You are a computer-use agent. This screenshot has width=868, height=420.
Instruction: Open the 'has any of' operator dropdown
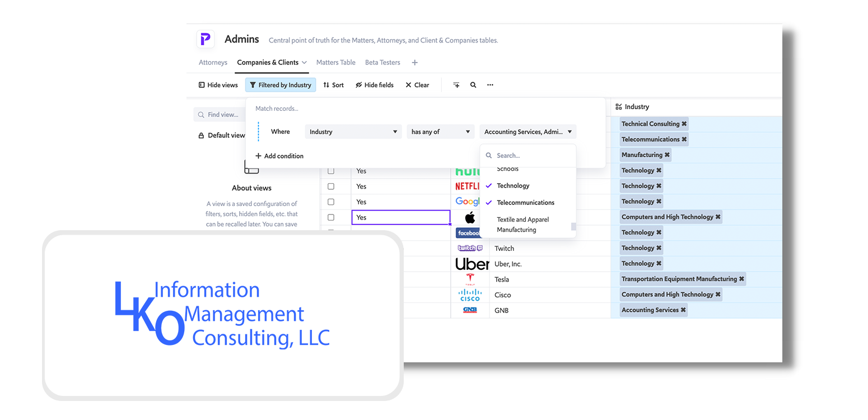441,132
